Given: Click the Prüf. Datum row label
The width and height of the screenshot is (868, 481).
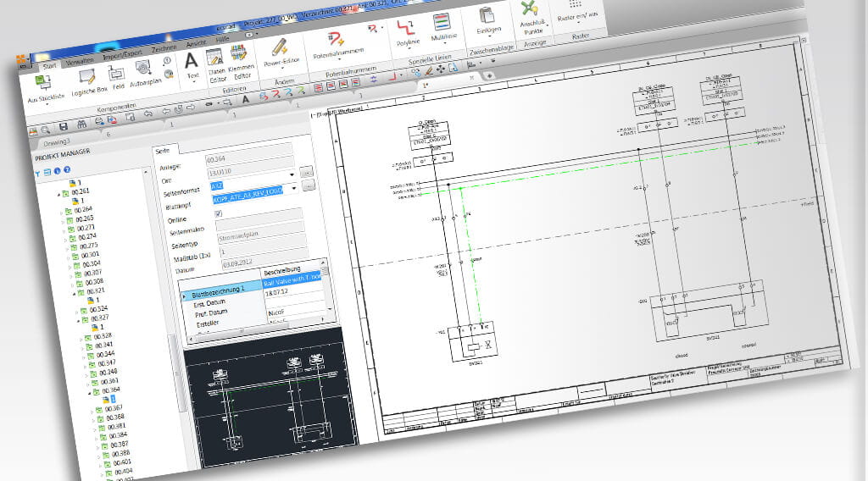Looking at the screenshot, I should (211, 314).
